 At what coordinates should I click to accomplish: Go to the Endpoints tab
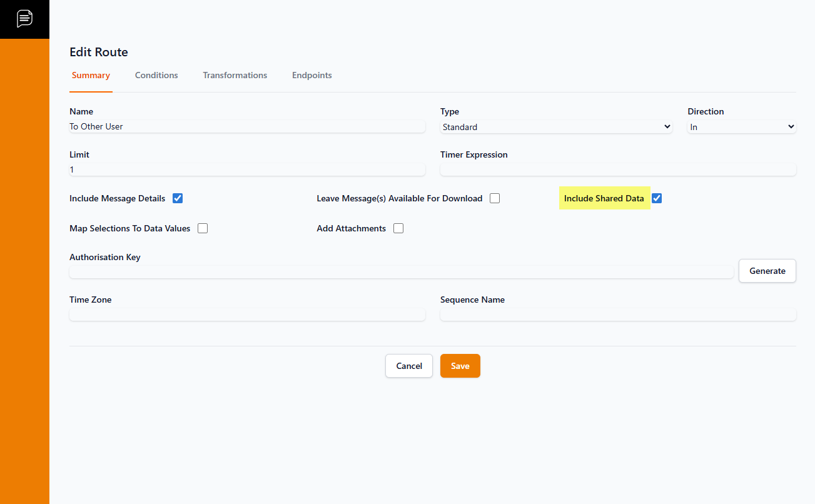pos(311,75)
